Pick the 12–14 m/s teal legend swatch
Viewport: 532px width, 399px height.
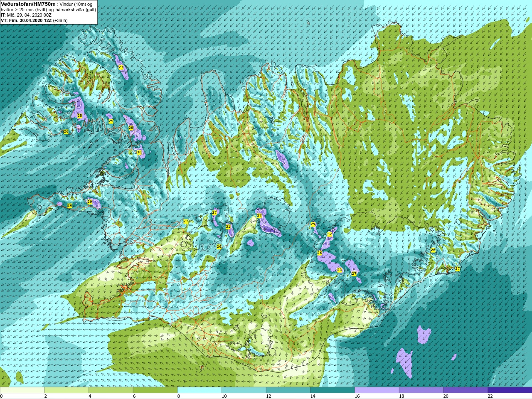point(288,390)
